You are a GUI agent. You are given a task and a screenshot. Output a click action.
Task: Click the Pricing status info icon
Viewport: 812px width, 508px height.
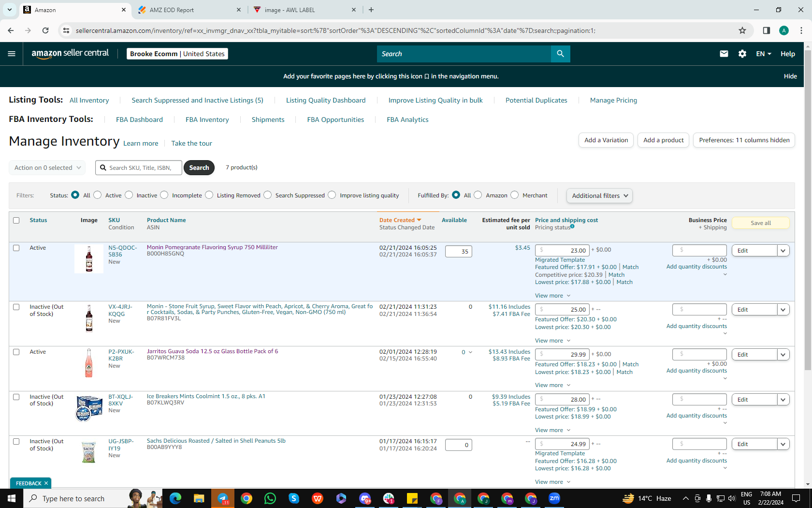coord(572,226)
